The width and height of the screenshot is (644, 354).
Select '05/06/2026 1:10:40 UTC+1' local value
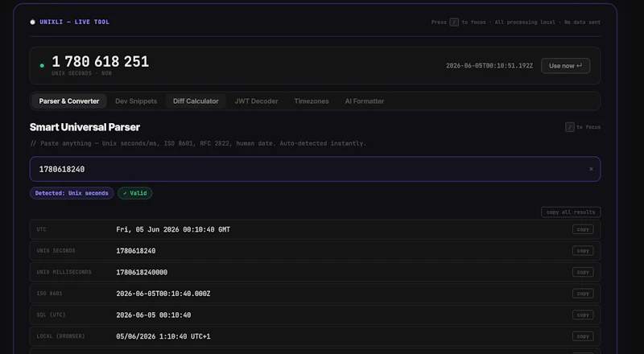pos(163,336)
